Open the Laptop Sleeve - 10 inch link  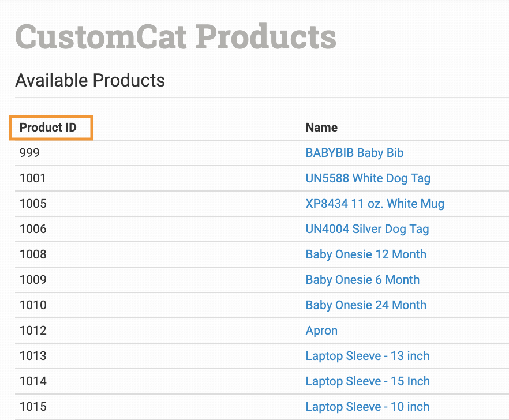[x=367, y=407]
